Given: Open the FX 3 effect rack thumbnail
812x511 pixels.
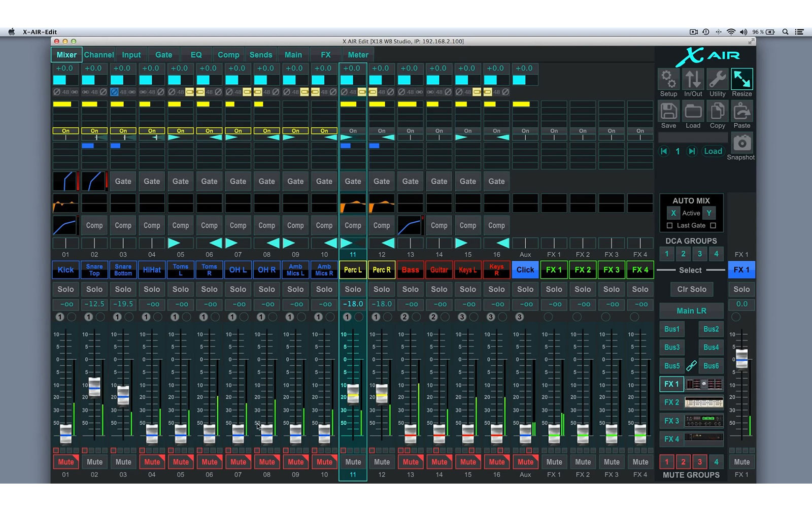Looking at the screenshot, I should [704, 421].
